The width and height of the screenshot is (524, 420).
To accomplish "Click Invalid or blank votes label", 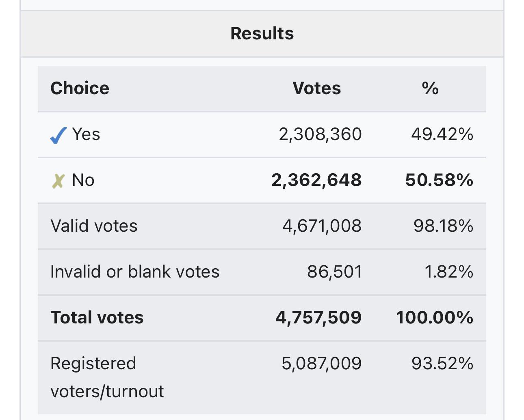I will 135,272.
